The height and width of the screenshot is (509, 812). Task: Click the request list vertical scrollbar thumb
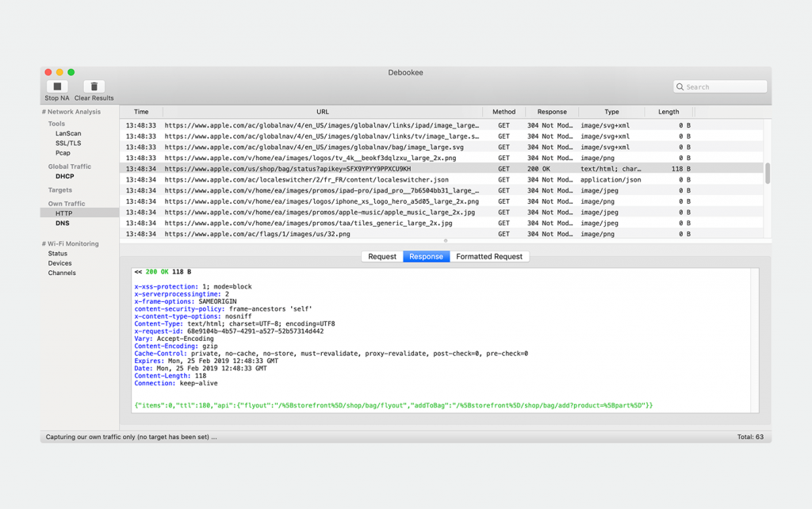pyautogui.click(x=768, y=174)
